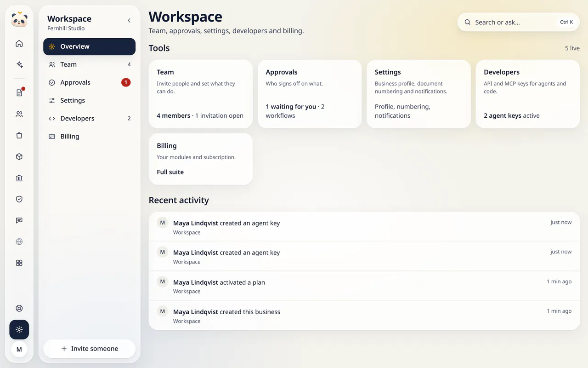Select Settings in the sidebar
The image size is (588, 368).
click(90, 100)
